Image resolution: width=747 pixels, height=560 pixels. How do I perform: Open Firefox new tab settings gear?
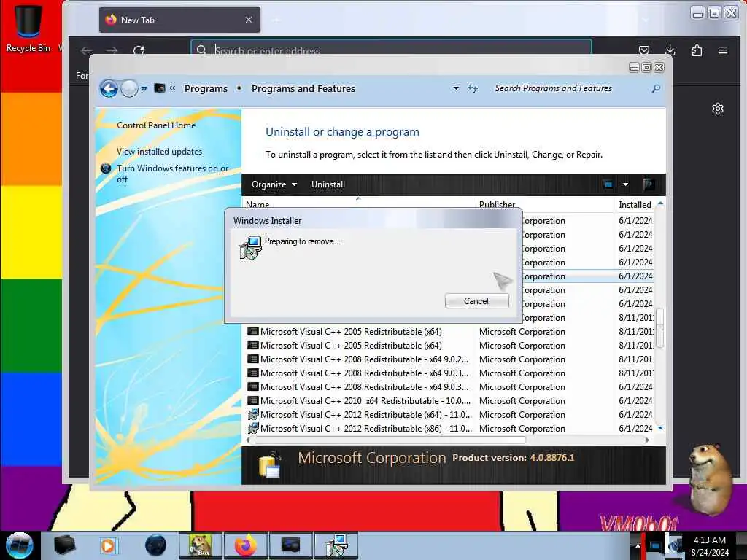pos(718,109)
